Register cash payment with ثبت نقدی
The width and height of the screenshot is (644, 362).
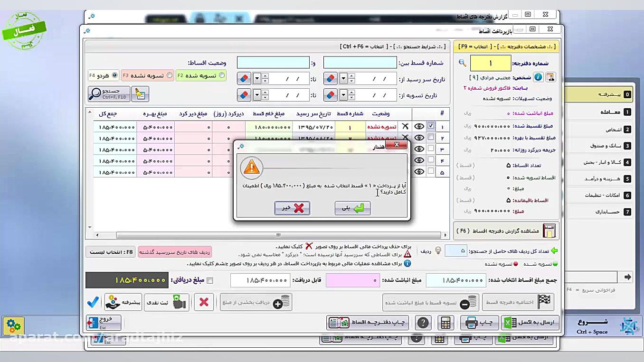click(x=167, y=302)
